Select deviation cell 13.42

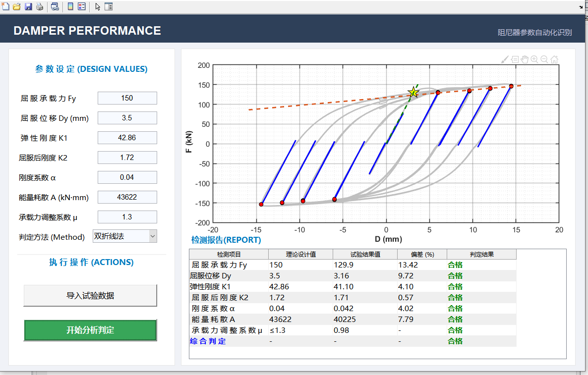coord(422,265)
